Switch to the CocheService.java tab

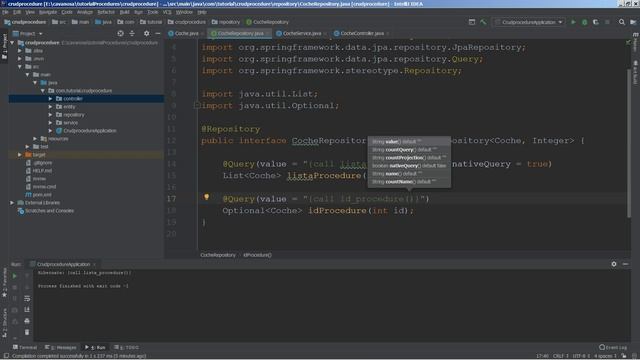pyautogui.click(x=301, y=33)
